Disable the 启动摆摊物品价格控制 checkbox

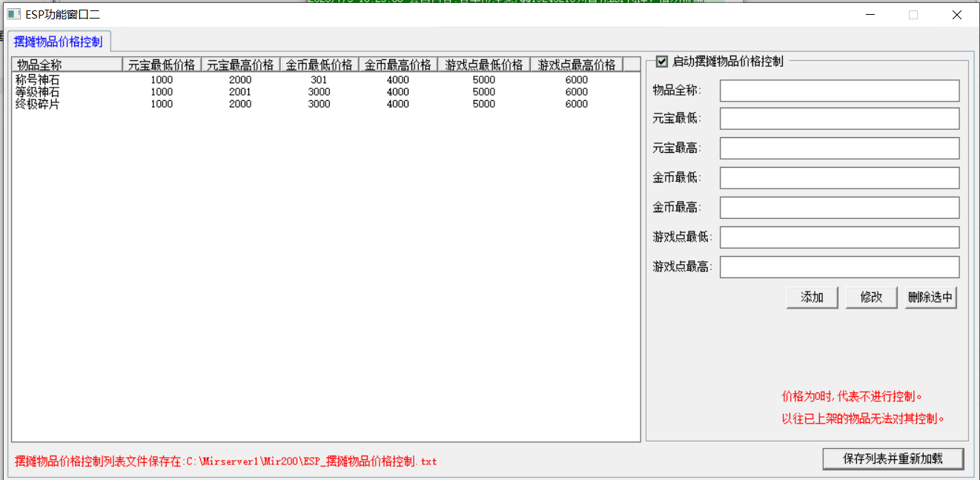tap(661, 62)
